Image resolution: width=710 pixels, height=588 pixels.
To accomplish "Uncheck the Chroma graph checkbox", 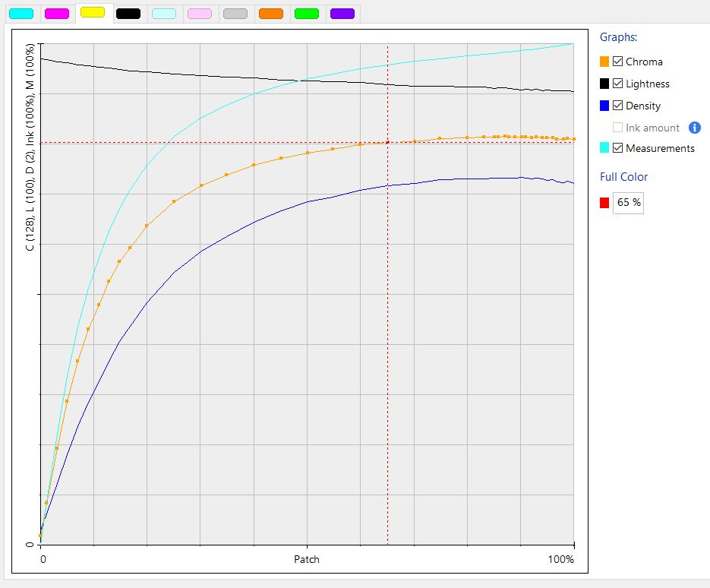I will click(x=617, y=62).
